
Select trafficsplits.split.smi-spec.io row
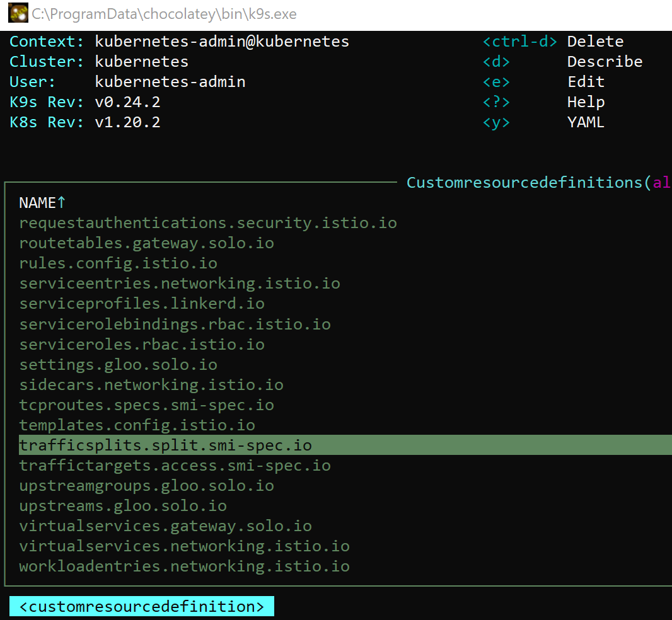point(165,445)
